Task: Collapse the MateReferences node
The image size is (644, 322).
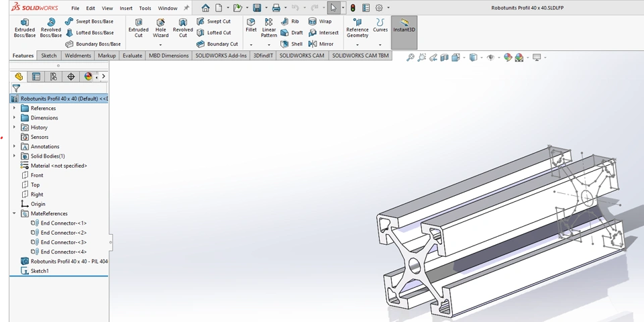Action: coord(15,213)
